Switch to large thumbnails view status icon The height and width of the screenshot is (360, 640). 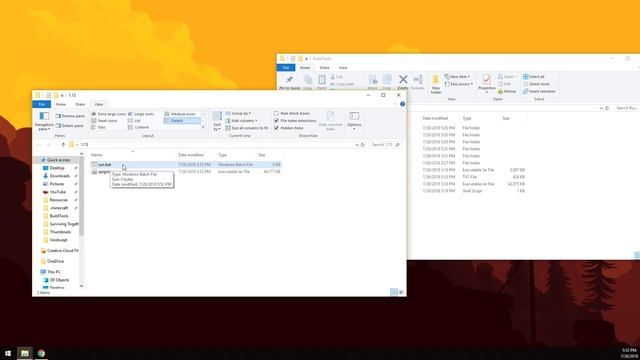click(402, 292)
